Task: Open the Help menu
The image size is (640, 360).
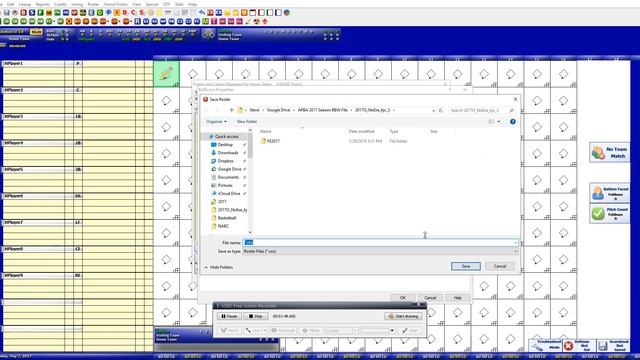Action: (x=192, y=4)
